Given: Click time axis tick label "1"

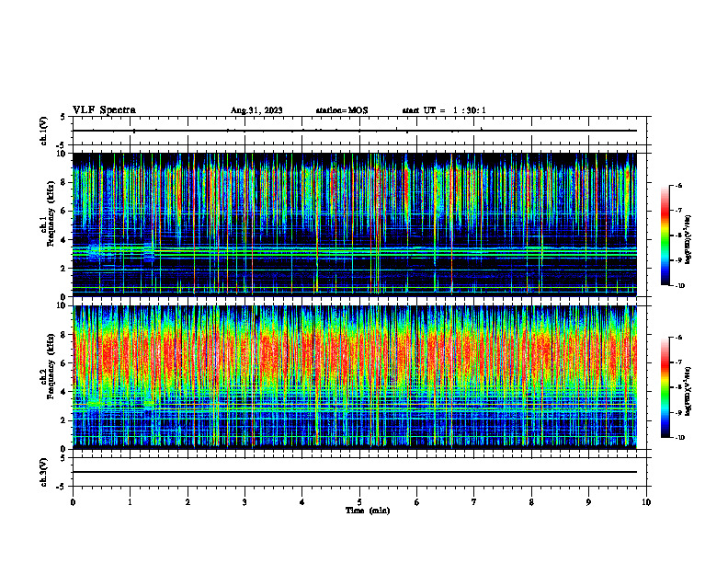Looking at the screenshot, I should click(130, 502).
